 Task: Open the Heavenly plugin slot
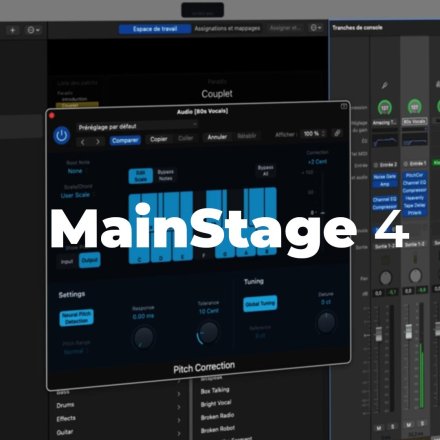[415, 198]
